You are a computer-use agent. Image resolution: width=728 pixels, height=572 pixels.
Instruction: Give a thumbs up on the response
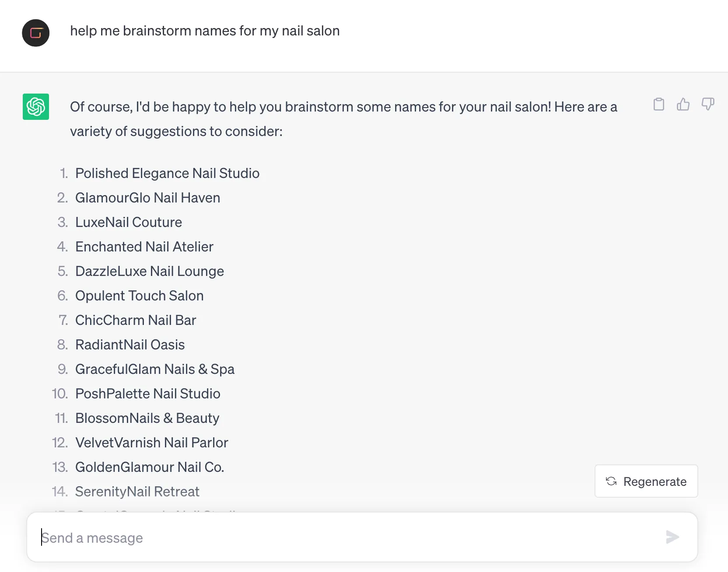pyautogui.click(x=683, y=105)
